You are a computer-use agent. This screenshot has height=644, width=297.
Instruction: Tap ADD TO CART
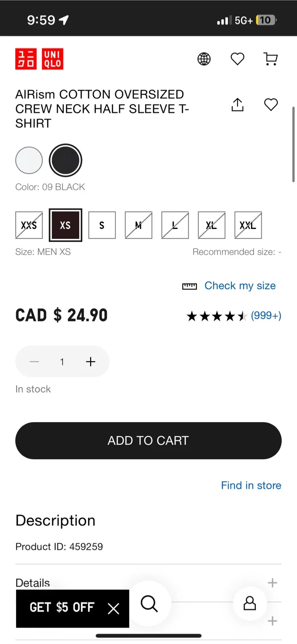point(148,441)
